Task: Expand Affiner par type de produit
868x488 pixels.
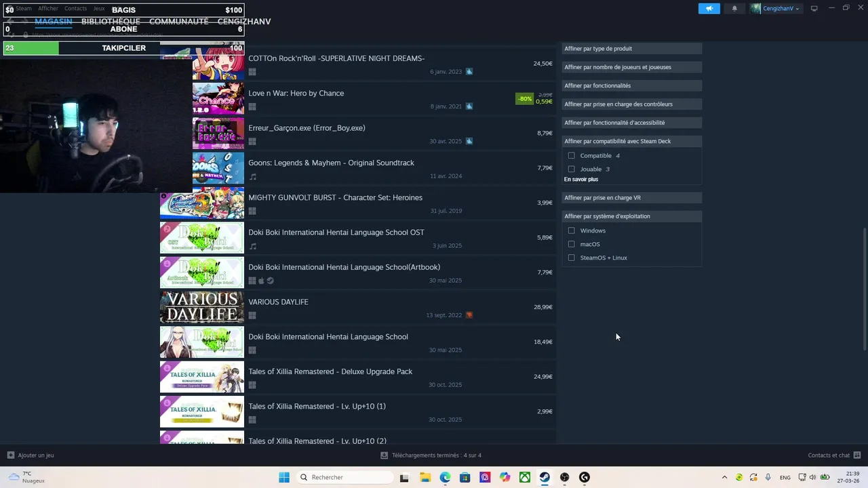Action: tap(631, 49)
